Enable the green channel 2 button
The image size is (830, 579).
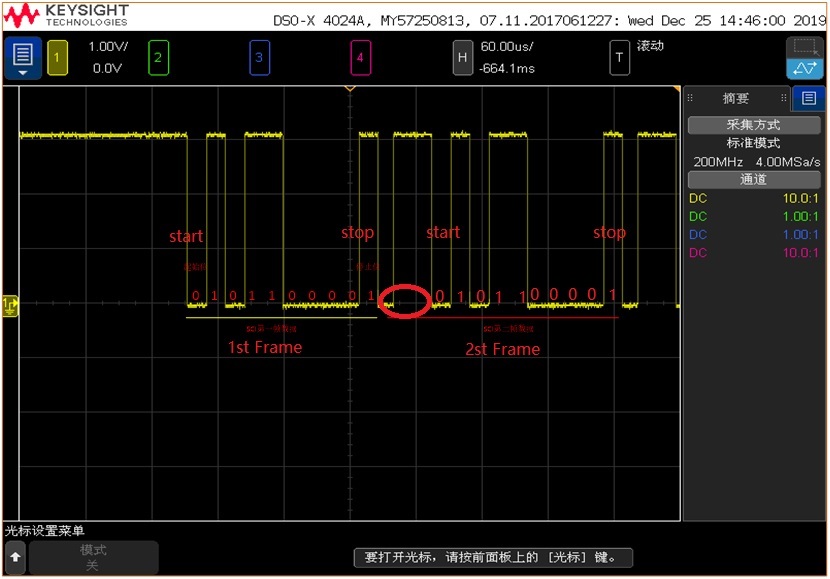coord(158,58)
